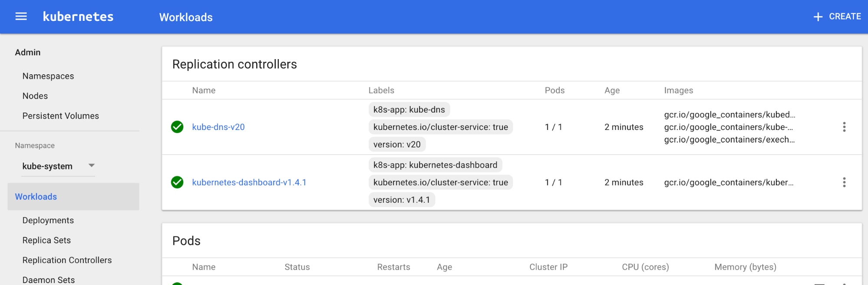Click kubernetes.io/cluster-service: true chip in kubernetes-dashboard row

click(441, 182)
